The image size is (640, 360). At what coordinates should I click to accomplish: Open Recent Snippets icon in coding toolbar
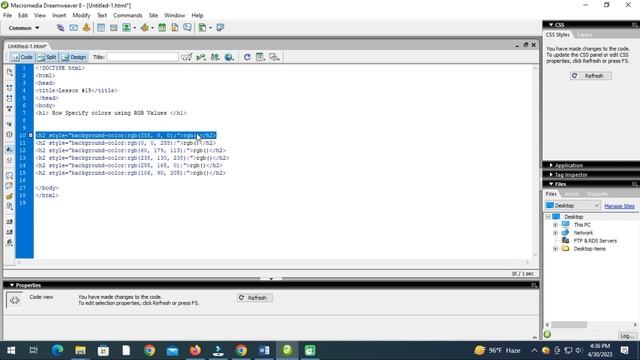9,207
